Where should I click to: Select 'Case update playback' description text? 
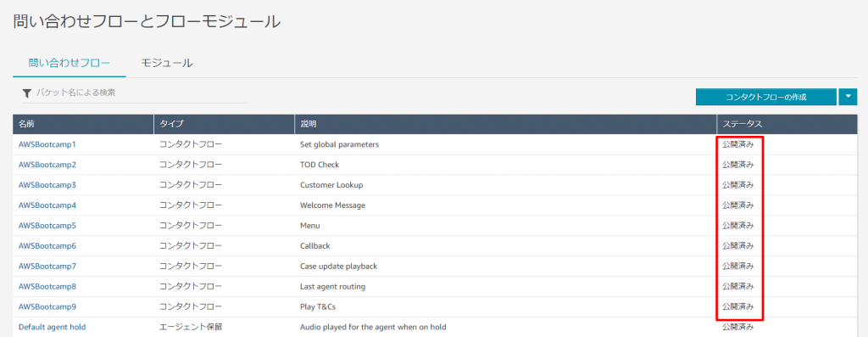pos(338,266)
